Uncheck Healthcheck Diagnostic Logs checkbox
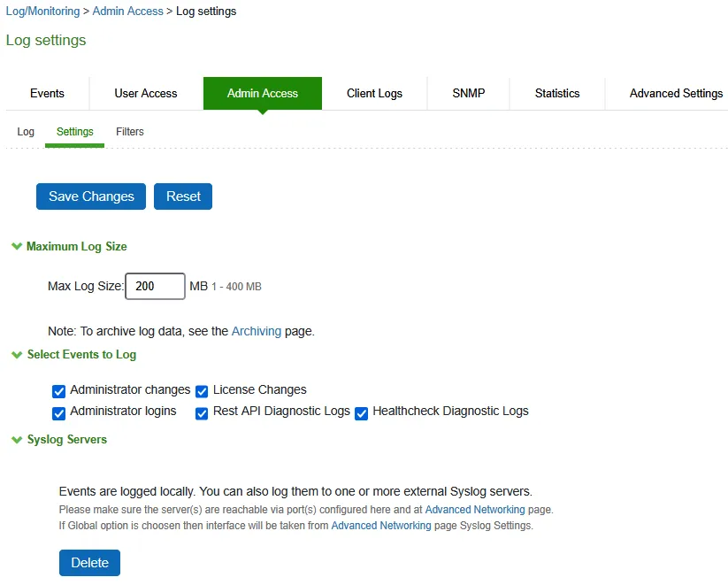Screen dimensions: 728x585 click(x=361, y=413)
